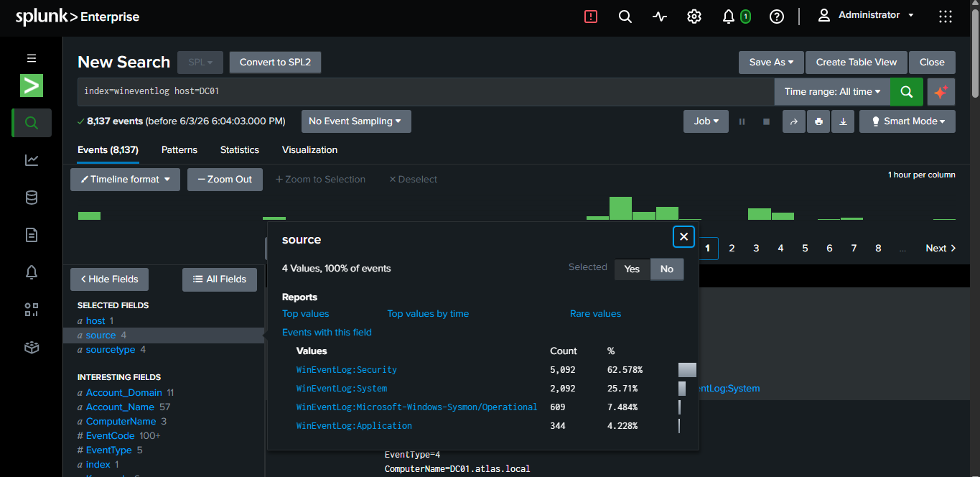
Task: Go to results page 5
Action: pyautogui.click(x=805, y=248)
